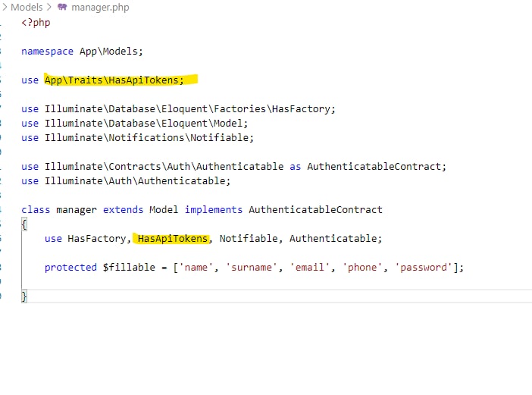This screenshot has height=395, width=532.
Task: Click 'Authenticatable;' in trait use line
Action: tap(336, 239)
